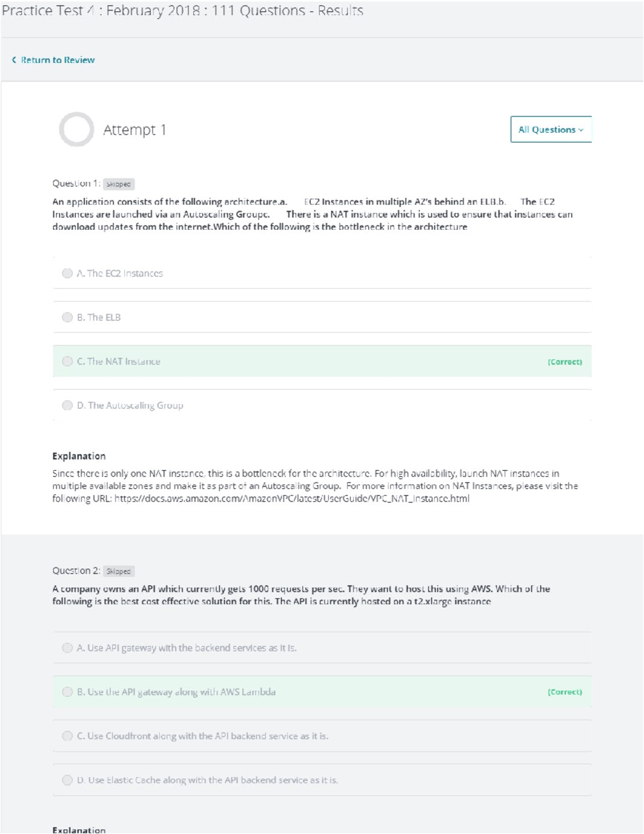The height and width of the screenshot is (834, 644).
Task: Select radio button B. The ELB
Action: click(67, 317)
